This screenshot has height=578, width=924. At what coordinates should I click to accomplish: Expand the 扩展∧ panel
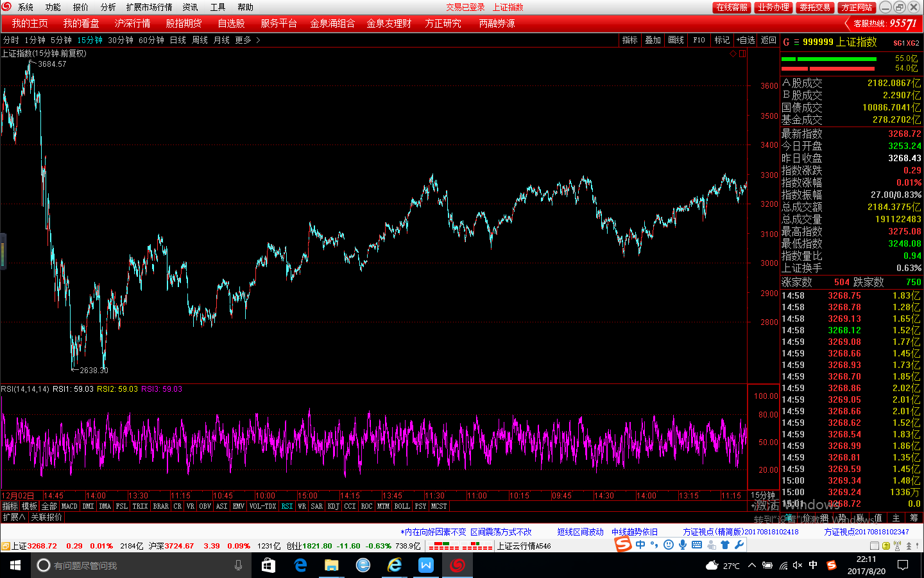point(14,517)
